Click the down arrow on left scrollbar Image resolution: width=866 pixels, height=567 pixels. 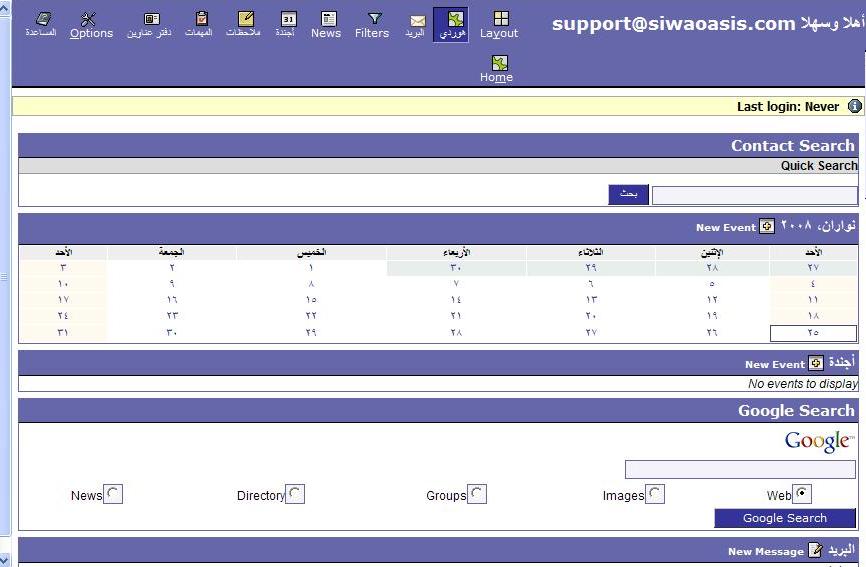5,560
